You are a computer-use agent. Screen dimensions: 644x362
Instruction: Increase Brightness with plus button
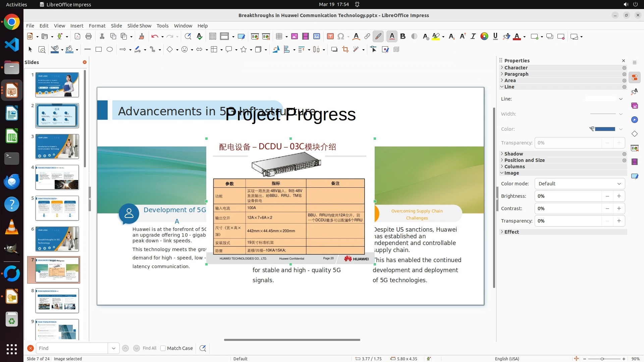[619, 196]
